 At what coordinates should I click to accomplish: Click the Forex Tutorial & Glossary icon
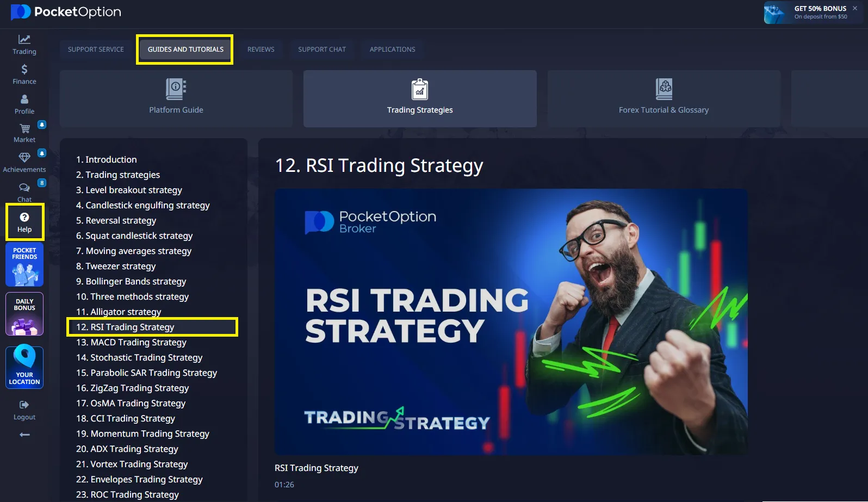[x=664, y=89]
